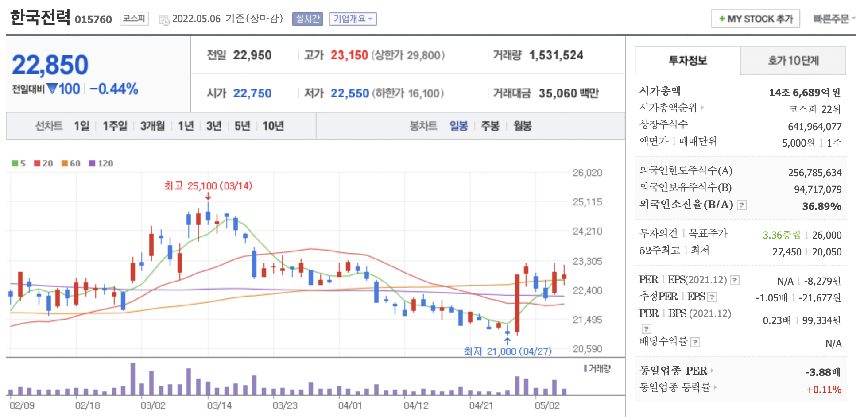Select the 3년 line chart period
The height and width of the screenshot is (417, 868).
point(213,126)
